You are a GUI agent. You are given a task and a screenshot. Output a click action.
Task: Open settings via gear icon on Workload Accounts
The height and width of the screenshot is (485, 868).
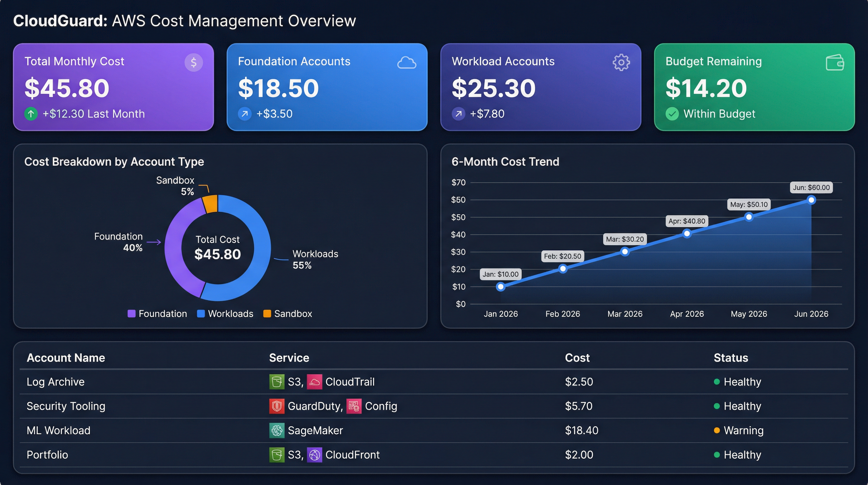(x=621, y=62)
